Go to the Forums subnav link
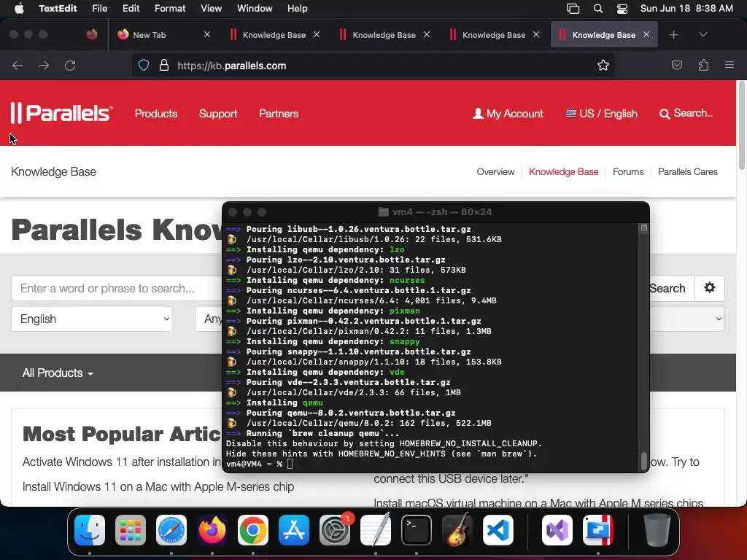Image resolution: width=747 pixels, height=560 pixels. coord(628,172)
